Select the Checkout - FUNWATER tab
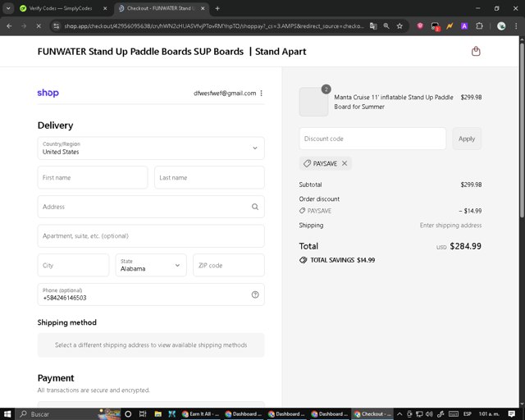 click(x=160, y=8)
